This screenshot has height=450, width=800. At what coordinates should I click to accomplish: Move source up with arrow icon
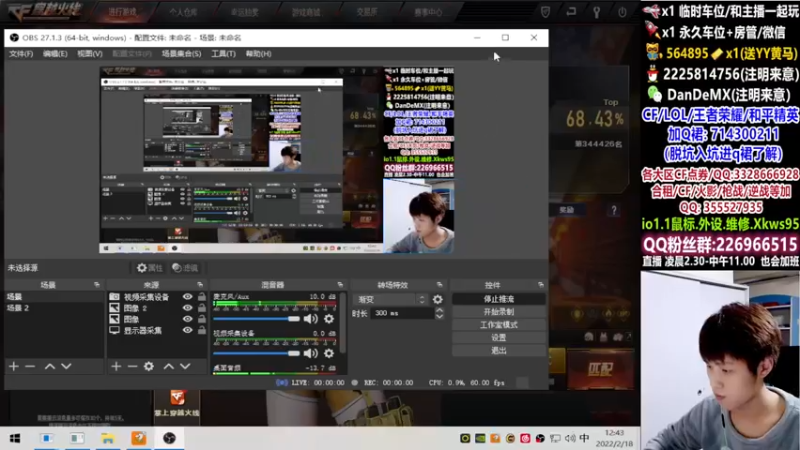click(x=169, y=366)
